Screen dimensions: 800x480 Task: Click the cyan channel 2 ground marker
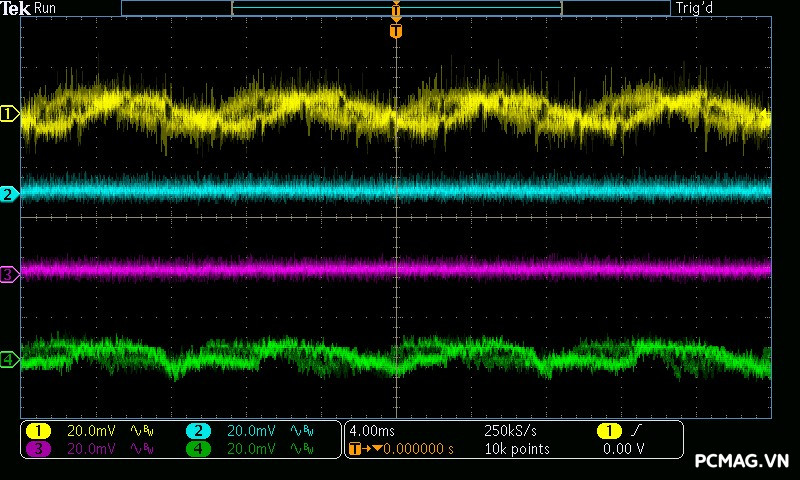coord(9,194)
